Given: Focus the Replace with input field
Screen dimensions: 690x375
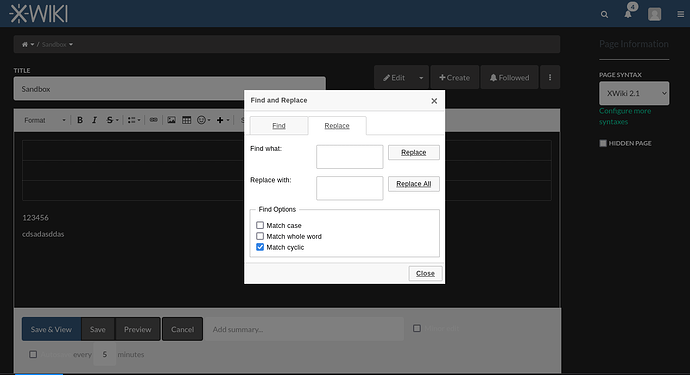Looking at the screenshot, I should [x=349, y=188].
